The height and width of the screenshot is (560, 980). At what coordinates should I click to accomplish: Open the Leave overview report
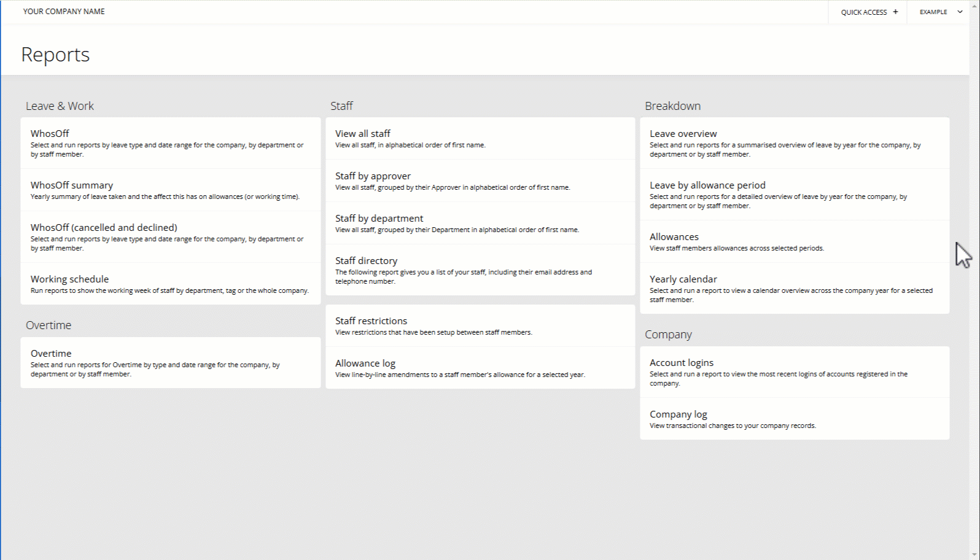pyautogui.click(x=795, y=143)
